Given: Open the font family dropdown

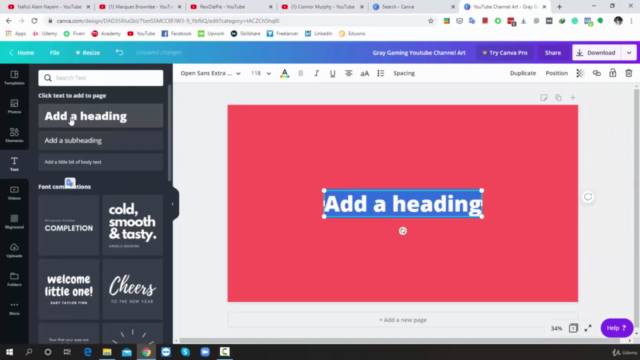Looking at the screenshot, I should point(211,73).
